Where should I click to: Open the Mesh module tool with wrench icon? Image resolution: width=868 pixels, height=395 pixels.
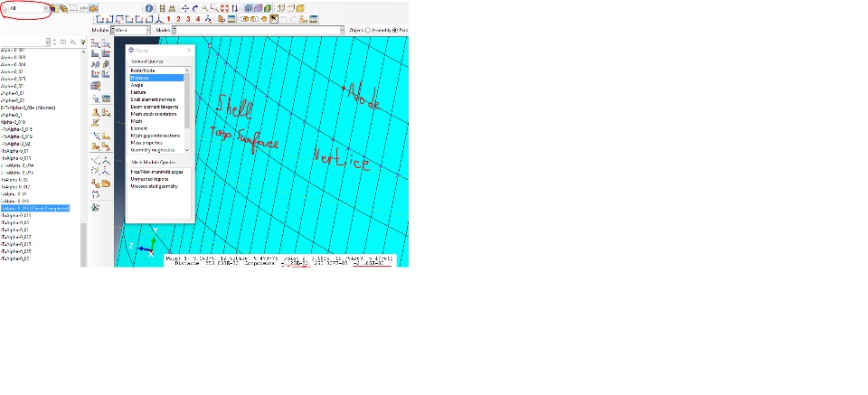click(x=95, y=208)
